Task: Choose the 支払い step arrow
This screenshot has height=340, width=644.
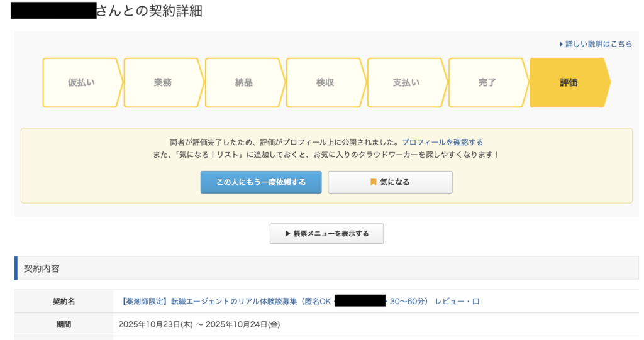Action: (x=406, y=83)
